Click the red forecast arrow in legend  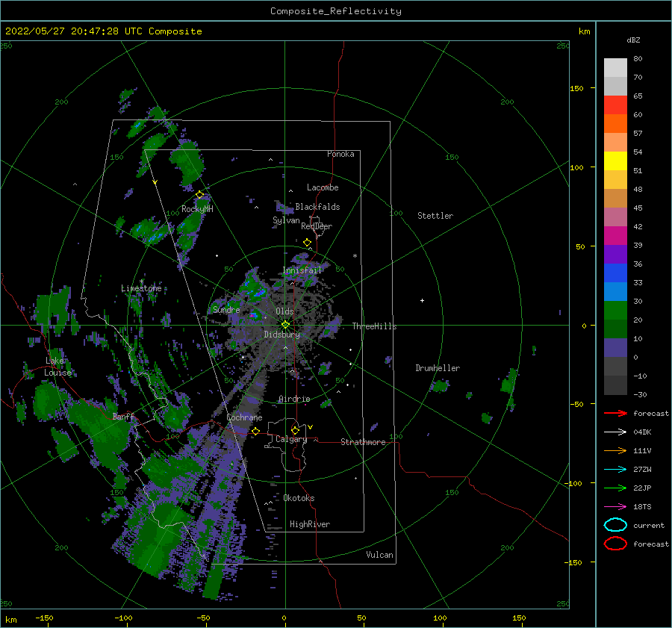point(615,413)
